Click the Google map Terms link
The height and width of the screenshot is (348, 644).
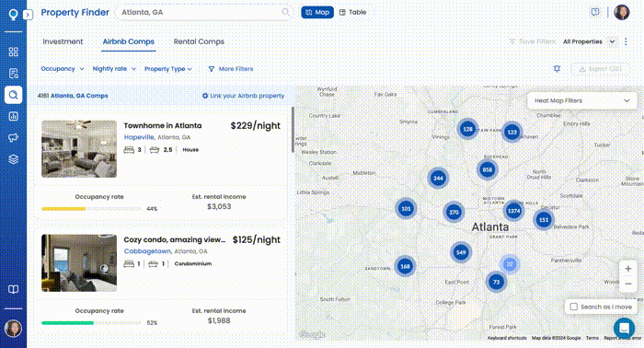pos(592,338)
